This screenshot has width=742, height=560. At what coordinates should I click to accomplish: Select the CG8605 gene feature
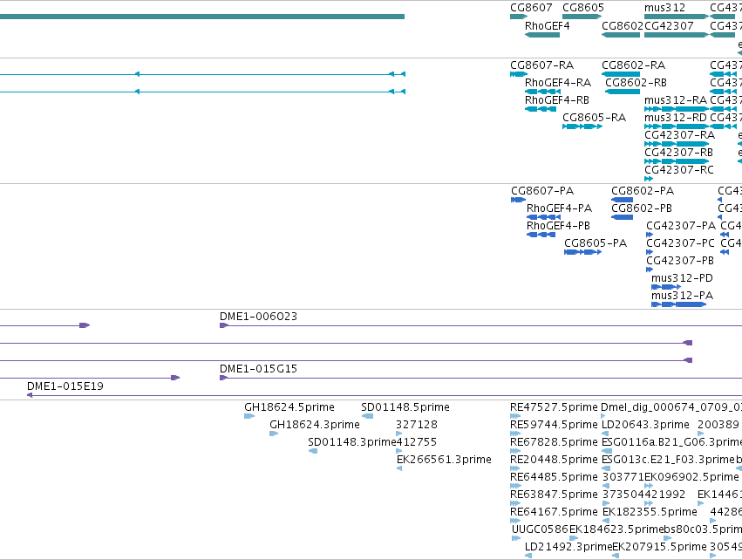coord(582,17)
